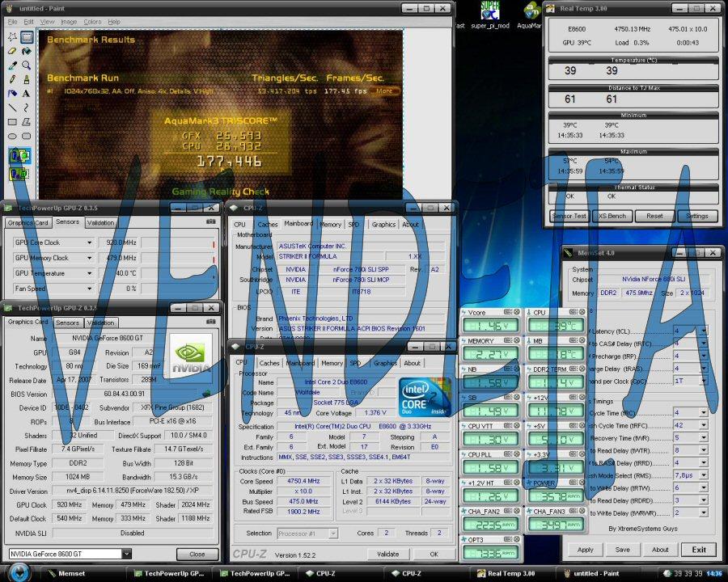Image resolution: width=728 pixels, height=582 pixels.
Task: Switch to the Memory tab in upper CPU-Z window
Action: click(x=330, y=225)
